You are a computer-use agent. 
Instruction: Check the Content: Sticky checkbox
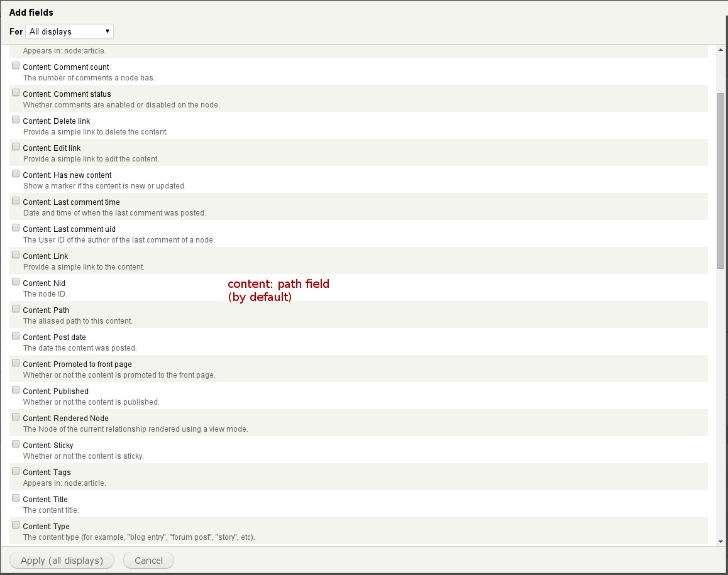[x=16, y=443]
